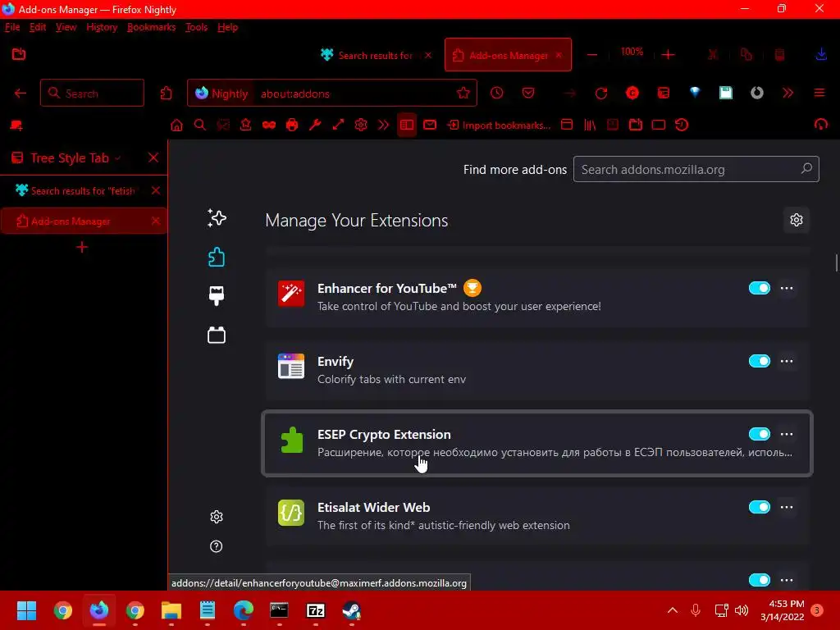The height and width of the screenshot is (630, 840).
Task: Click the private browsing mask icon
Action: (x=269, y=126)
